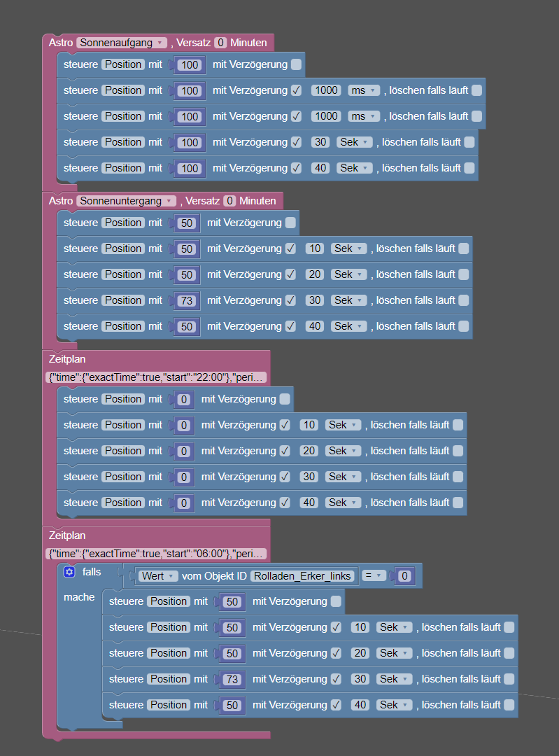Edit the 20 delay value on the mache row
The height and width of the screenshot is (756, 559).
360,653
